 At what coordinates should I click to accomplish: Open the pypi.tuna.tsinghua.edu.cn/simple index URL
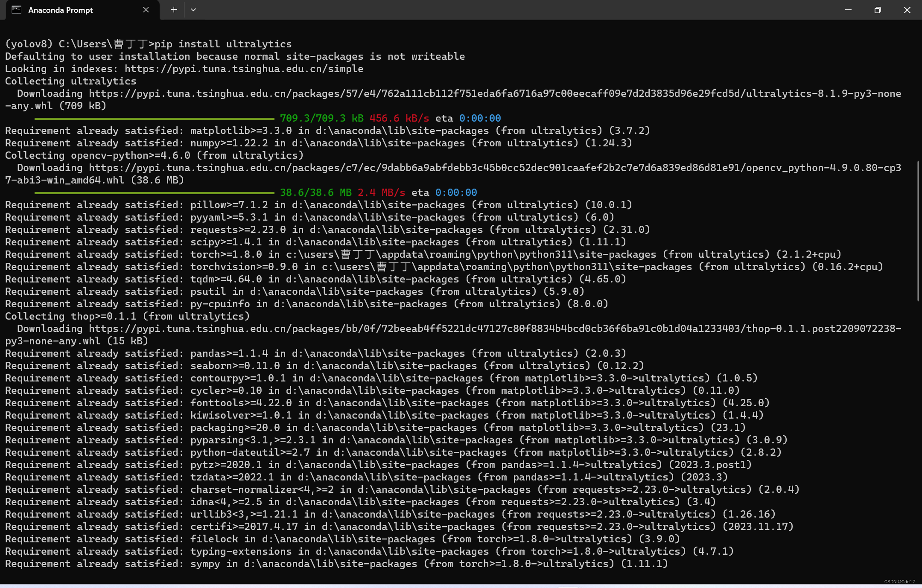tap(244, 69)
